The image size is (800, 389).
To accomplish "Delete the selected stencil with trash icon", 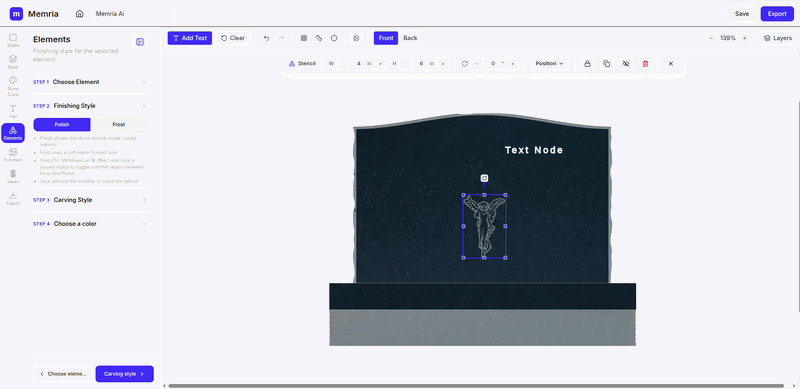I will pyautogui.click(x=645, y=64).
